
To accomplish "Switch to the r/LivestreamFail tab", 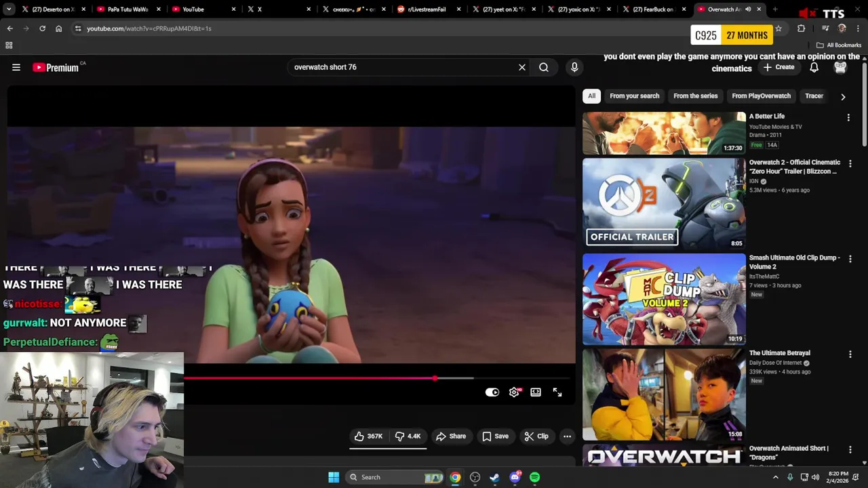I will point(427,9).
